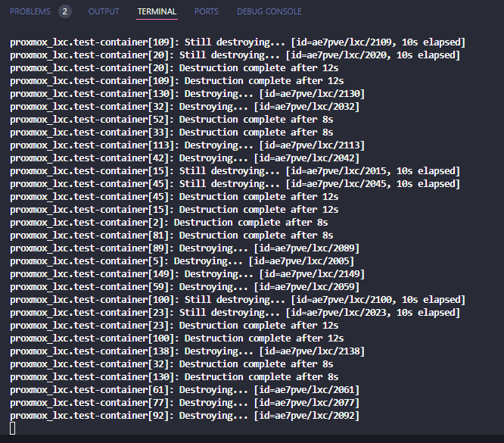The image size is (504, 443).
Task: Click the terminal cursor block at prompt
Action: (x=13, y=429)
